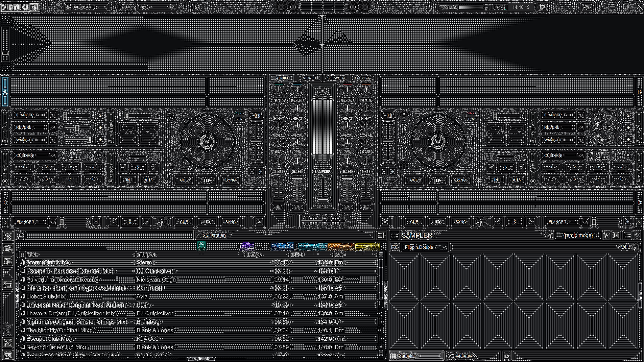The width and height of the screenshot is (644, 362).
Task: Toggle deck A SLIP mode
Action: 239,119
